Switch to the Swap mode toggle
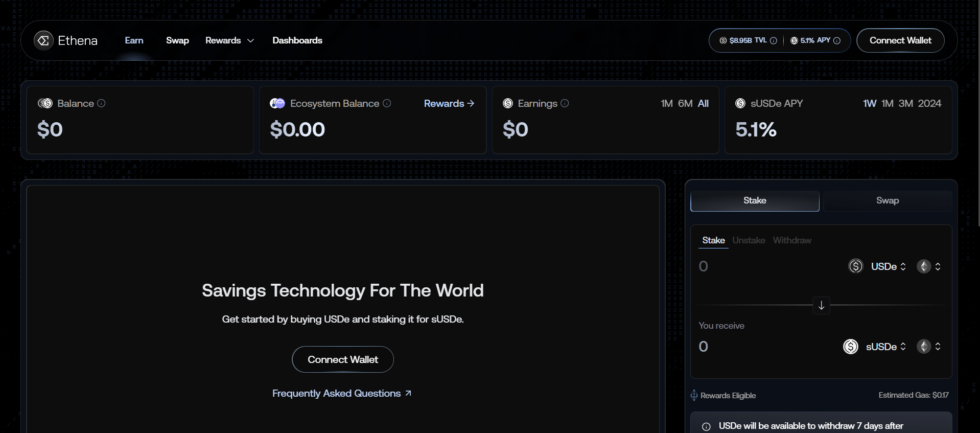Image resolution: width=980 pixels, height=433 pixels. 887,201
